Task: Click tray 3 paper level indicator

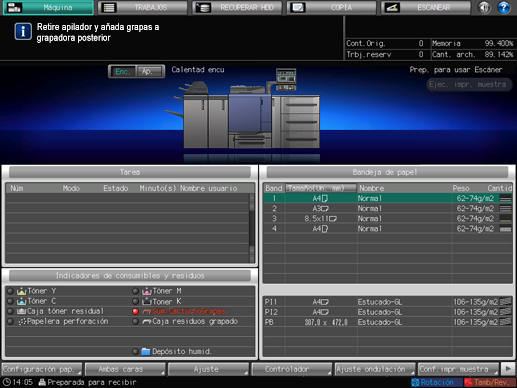Action: point(505,219)
